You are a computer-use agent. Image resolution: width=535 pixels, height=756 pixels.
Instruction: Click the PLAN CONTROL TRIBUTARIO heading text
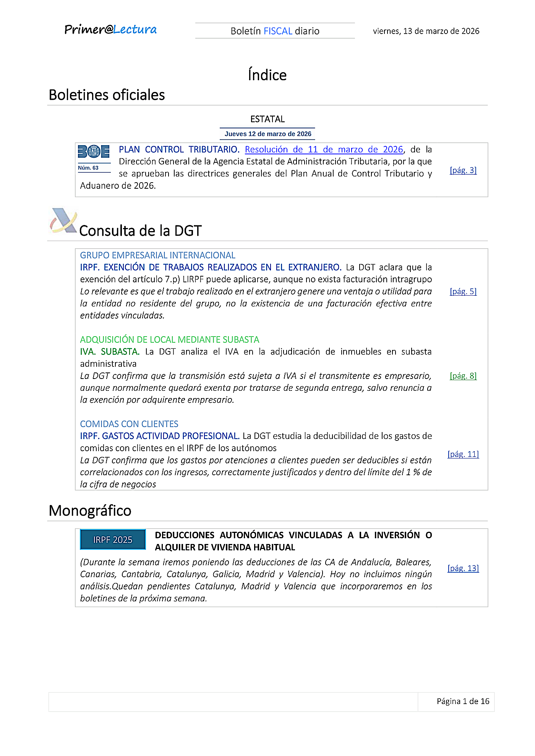179,149
